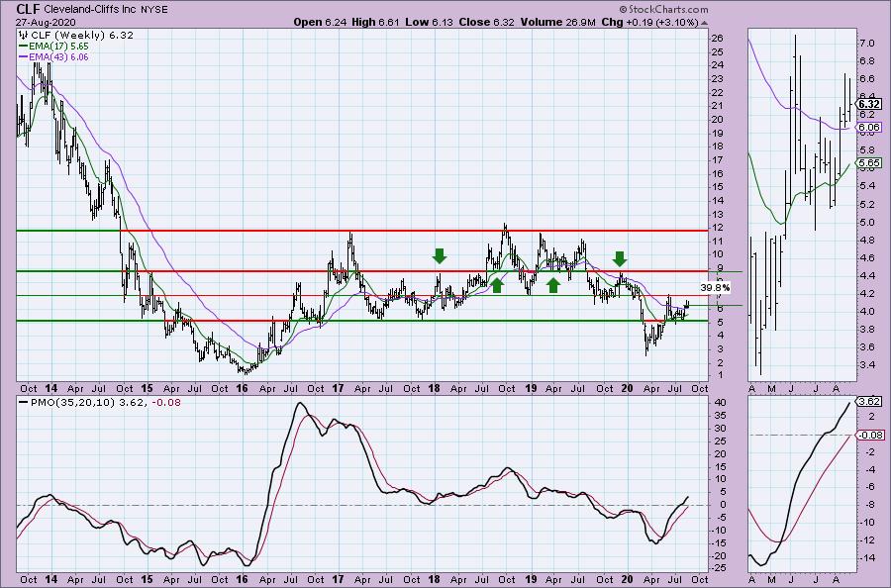Click the green EMA(17) line swatch
This screenshot has height=588, width=891.
pos(24,46)
